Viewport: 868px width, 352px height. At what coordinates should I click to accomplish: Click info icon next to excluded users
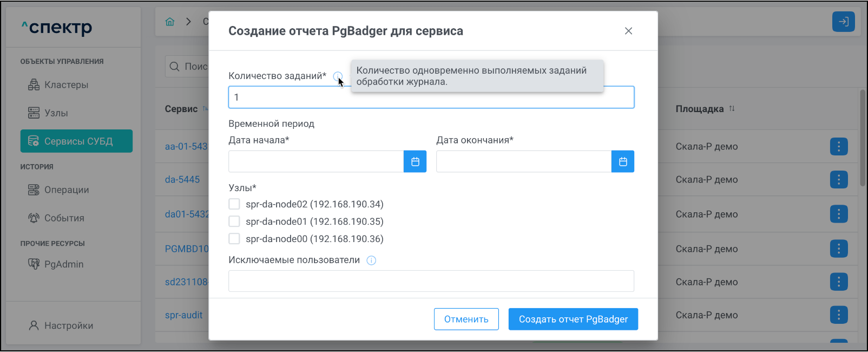click(x=371, y=260)
